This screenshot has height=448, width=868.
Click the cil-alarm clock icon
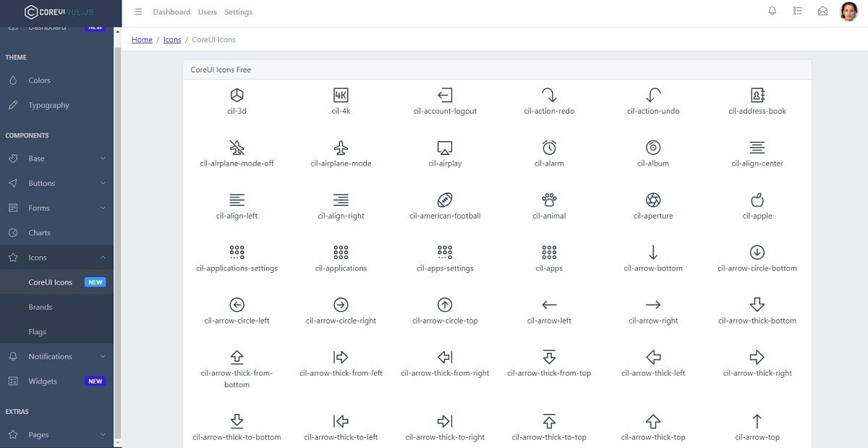[x=549, y=148]
